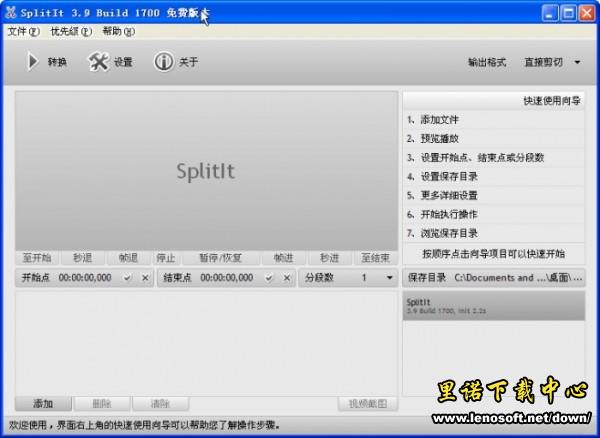Confirm 开始点 with its checkmark icon

point(127,278)
